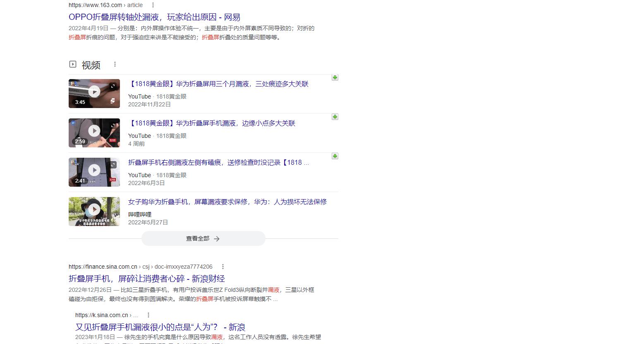Image resolution: width=644 pixels, height=344 pixels.
Task: Click the arrow inside 查看全部 button
Action: [x=217, y=238]
